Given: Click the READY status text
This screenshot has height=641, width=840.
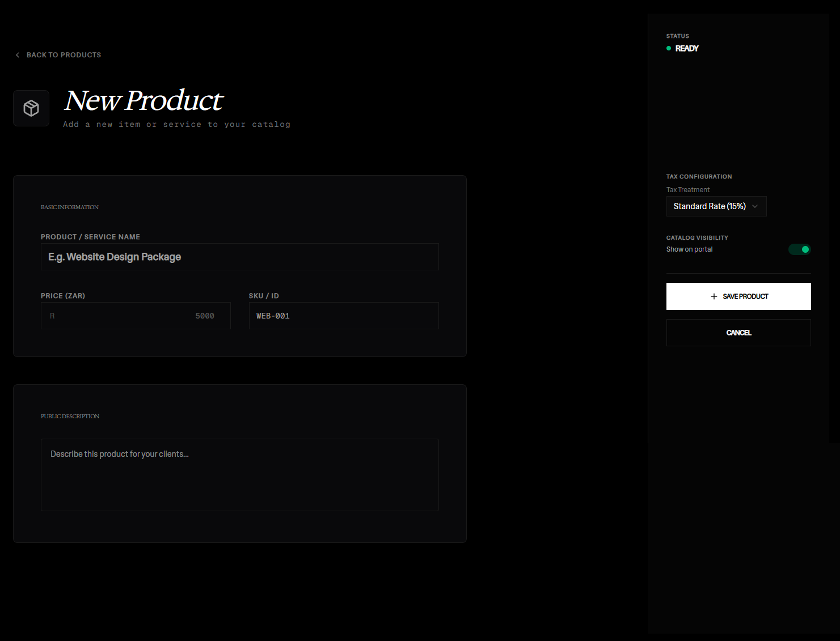Looking at the screenshot, I should coord(687,49).
